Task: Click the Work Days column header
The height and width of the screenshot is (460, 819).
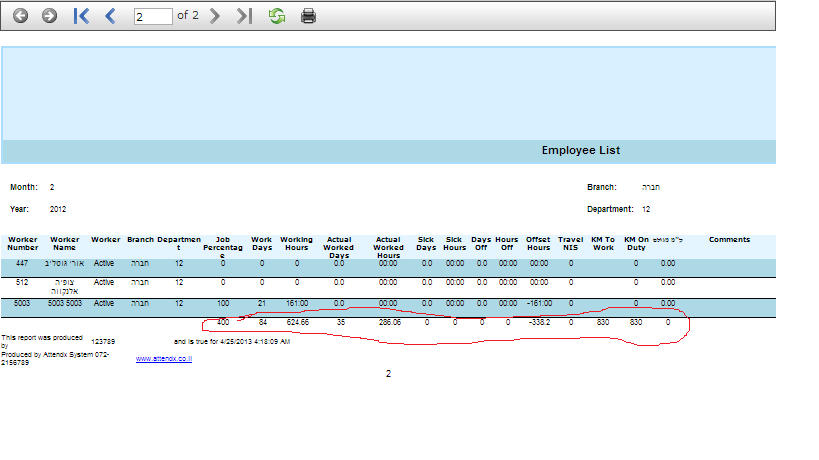Action: click(262, 244)
